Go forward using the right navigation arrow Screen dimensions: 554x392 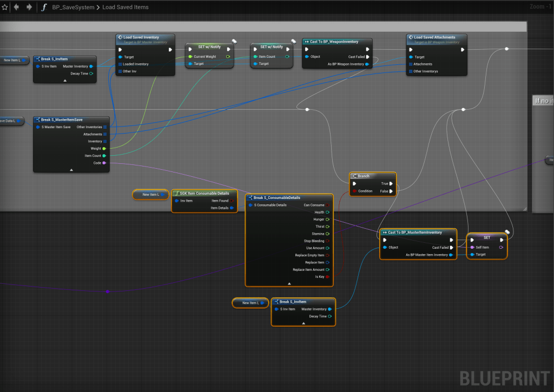tap(29, 8)
